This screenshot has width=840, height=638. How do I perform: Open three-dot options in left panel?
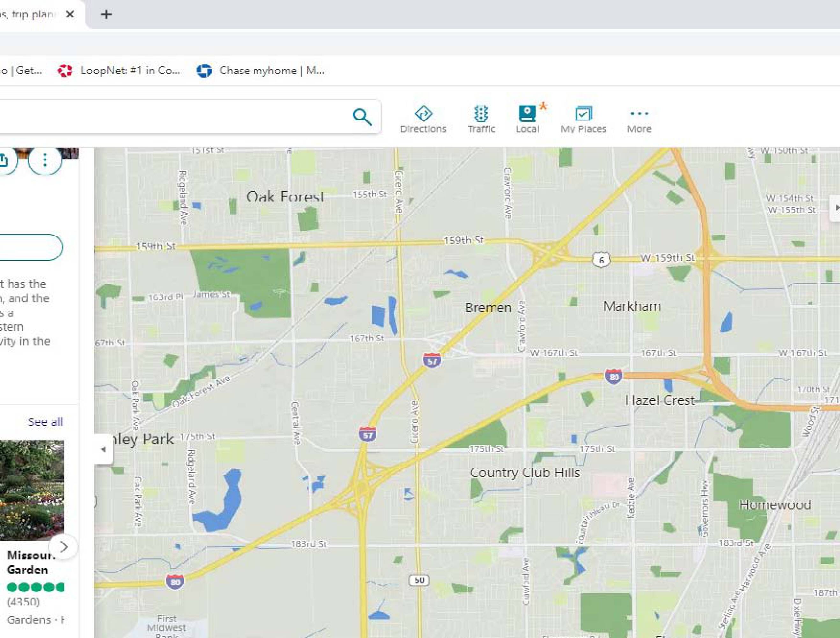tap(45, 160)
